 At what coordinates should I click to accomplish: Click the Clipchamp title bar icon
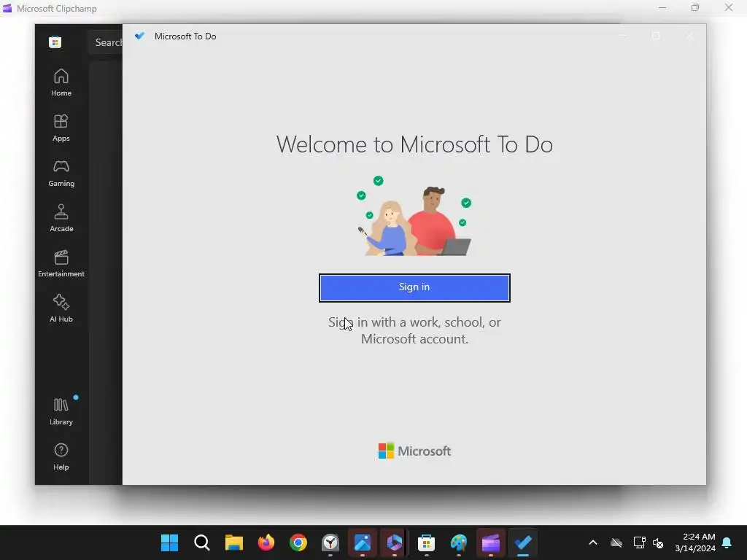[7, 8]
